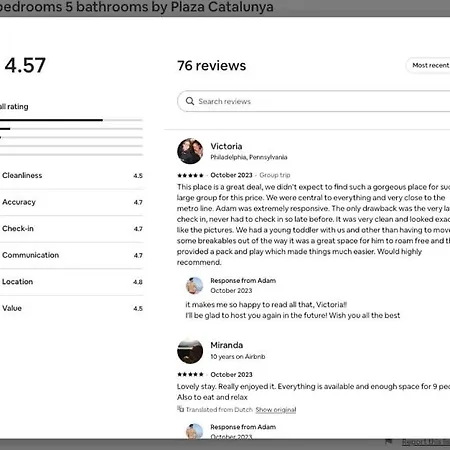Click the translate icon beside Translated from Dutch
The image size is (450, 450).
(x=180, y=409)
